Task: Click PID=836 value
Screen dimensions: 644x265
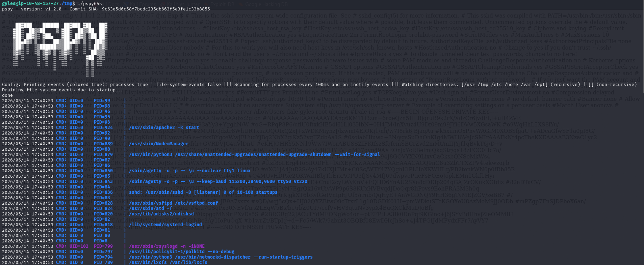Action: [x=103, y=193]
